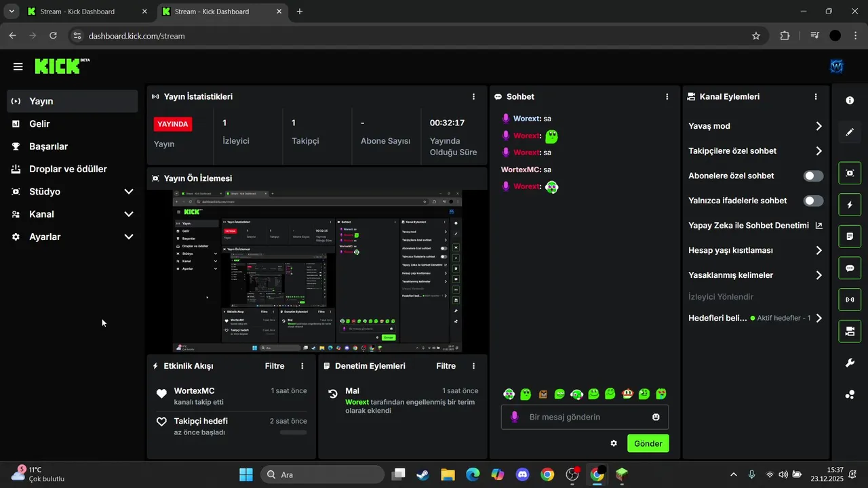
Task: Open Yasaklanmış kelimeler arrow
Action: [x=818, y=275]
